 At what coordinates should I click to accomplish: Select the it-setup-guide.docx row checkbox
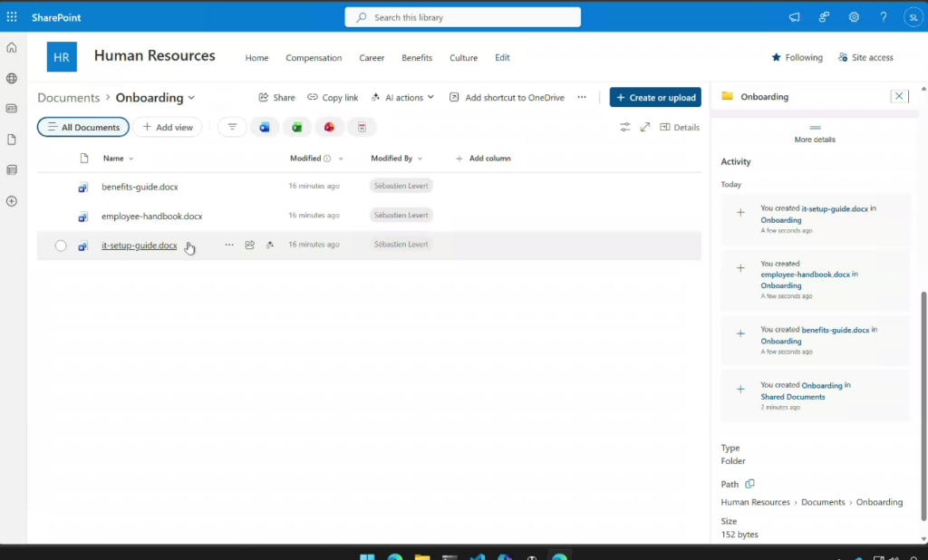[61, 246]
